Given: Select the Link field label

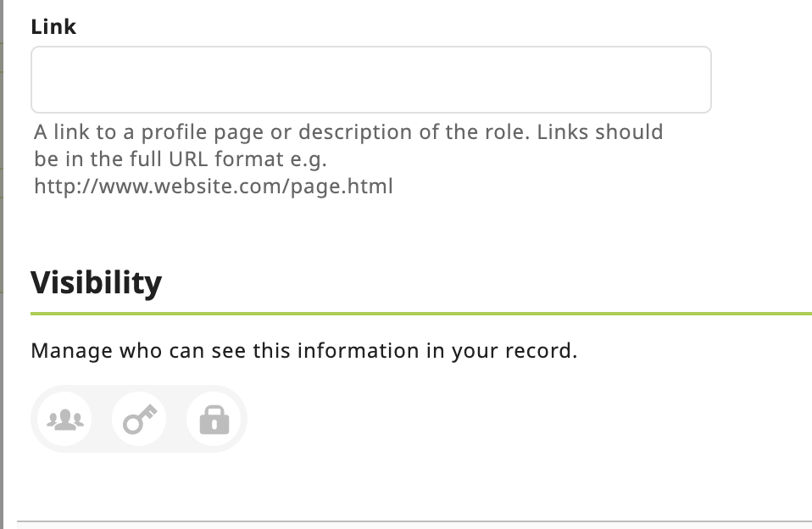Looking at the screenshot, I should point(53,26).
